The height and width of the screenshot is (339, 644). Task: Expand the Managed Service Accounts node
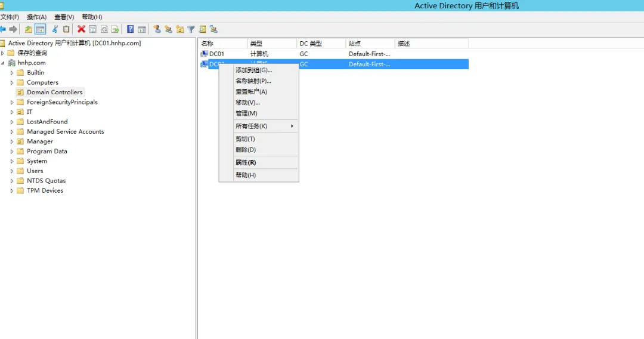point(12,132)
